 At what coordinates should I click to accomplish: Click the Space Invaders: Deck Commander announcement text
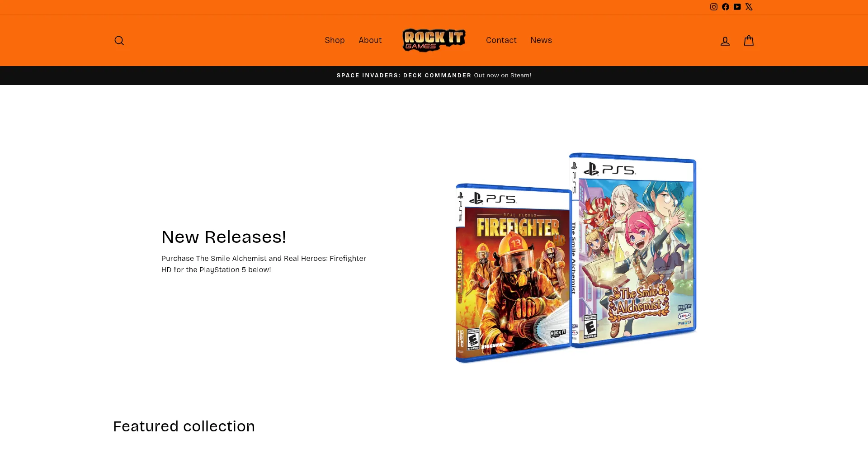404,76
